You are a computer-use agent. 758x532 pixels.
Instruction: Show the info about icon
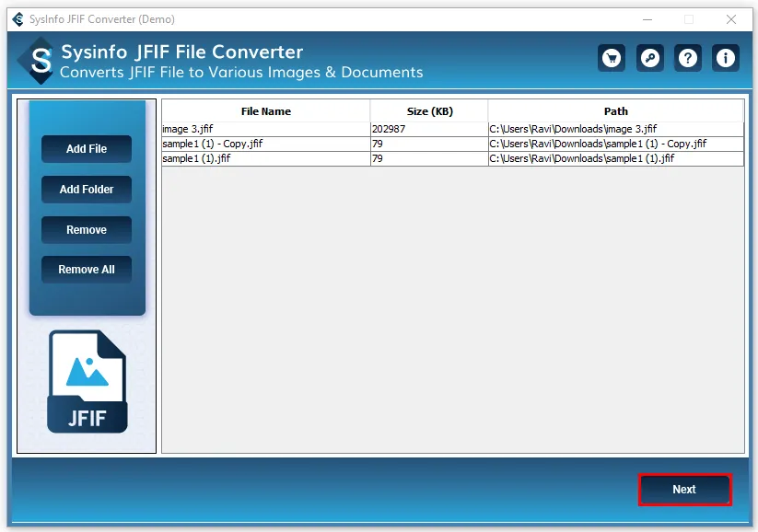click(x=725, y=58)
